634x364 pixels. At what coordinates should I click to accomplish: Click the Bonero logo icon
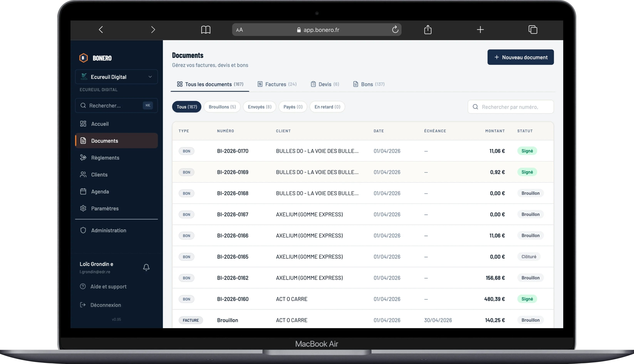[x=84, y=58]
